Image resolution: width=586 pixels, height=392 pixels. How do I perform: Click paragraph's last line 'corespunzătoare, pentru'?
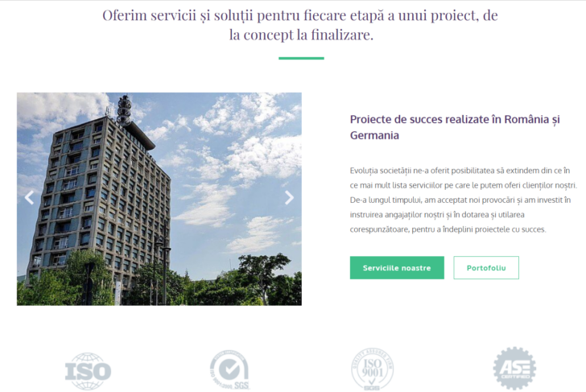click(448, 229)
